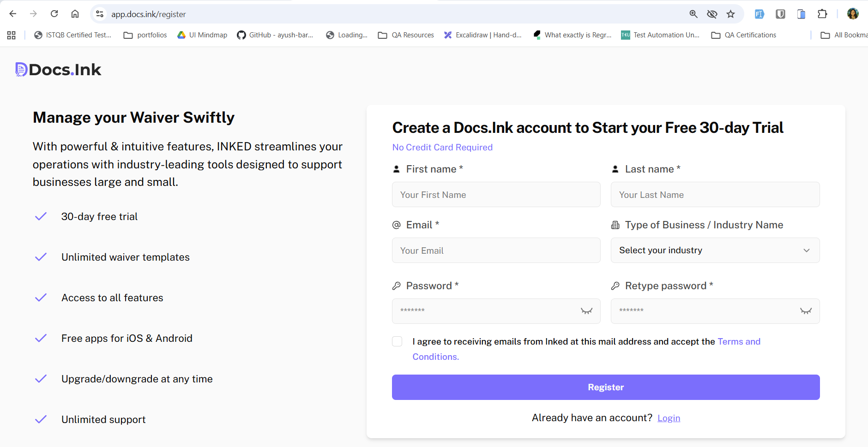Open the All Bookmarks folder
868x447 pixels.
844,35
